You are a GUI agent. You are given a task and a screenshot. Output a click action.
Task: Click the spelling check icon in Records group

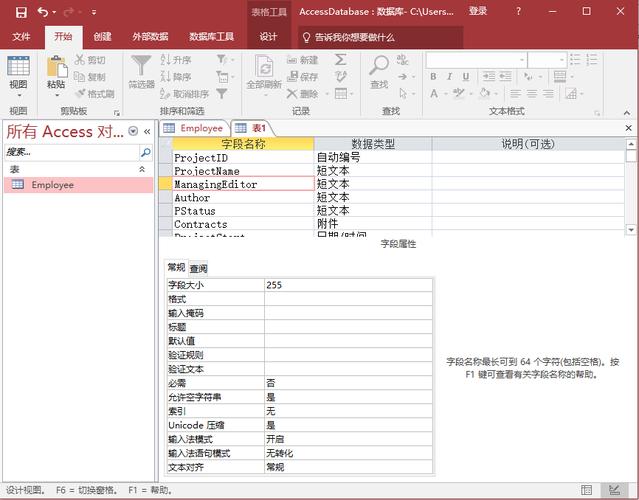(x=341, y=76)
